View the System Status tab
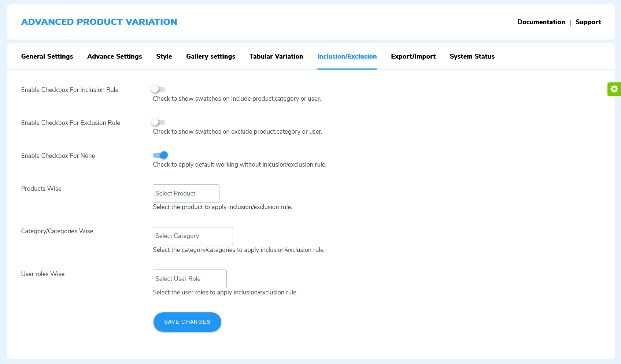621x364 pixels. [x=472, y=56]
